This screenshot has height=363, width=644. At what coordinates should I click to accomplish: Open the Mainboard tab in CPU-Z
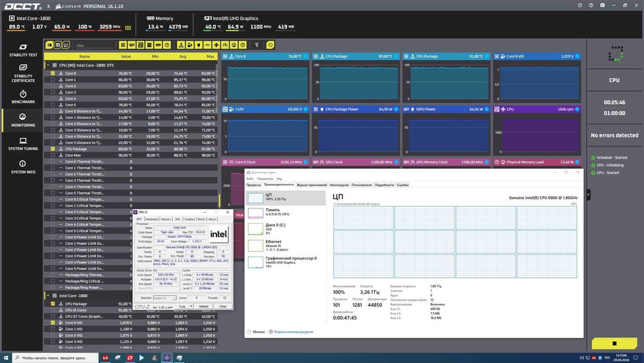point(151,219)
